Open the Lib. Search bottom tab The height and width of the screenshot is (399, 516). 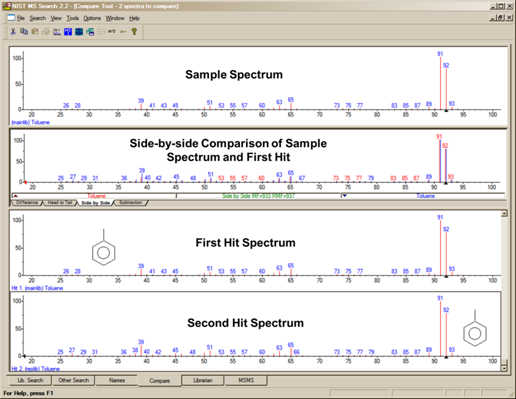[30, 380]
